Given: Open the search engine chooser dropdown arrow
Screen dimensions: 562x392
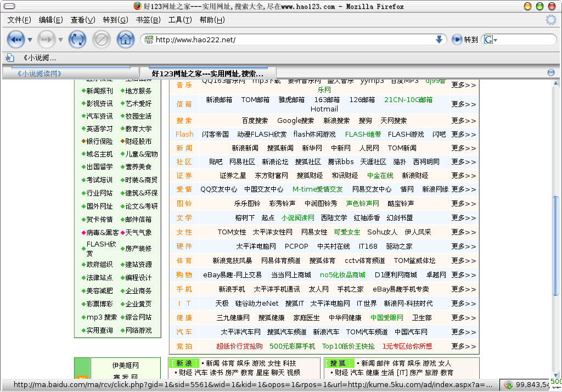Looking at the screenshot, I should pos(496,40).
